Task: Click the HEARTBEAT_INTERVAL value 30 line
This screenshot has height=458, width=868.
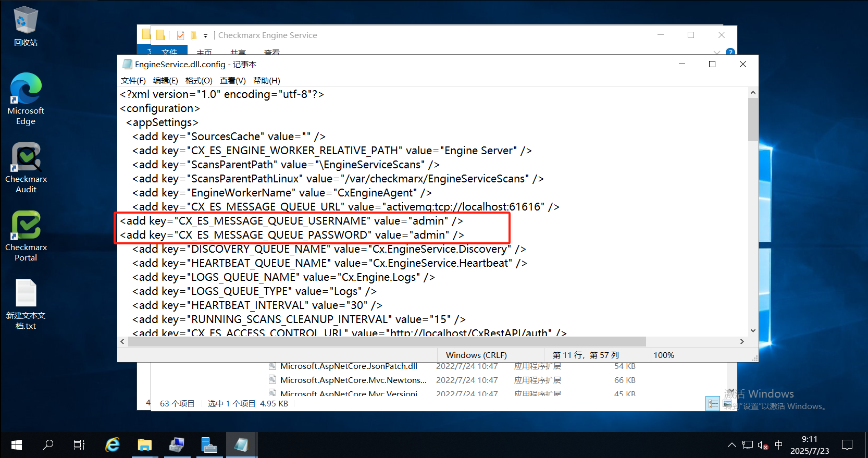Action: pos(257,305)
